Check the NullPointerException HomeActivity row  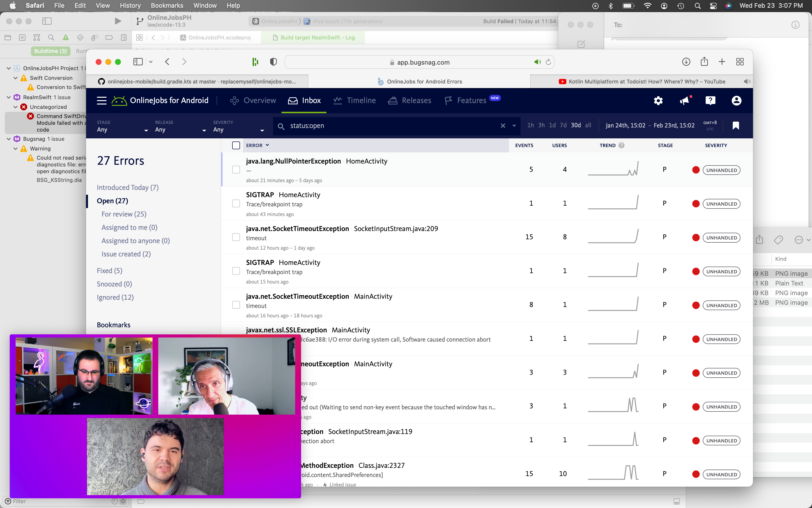pos(236,170)
